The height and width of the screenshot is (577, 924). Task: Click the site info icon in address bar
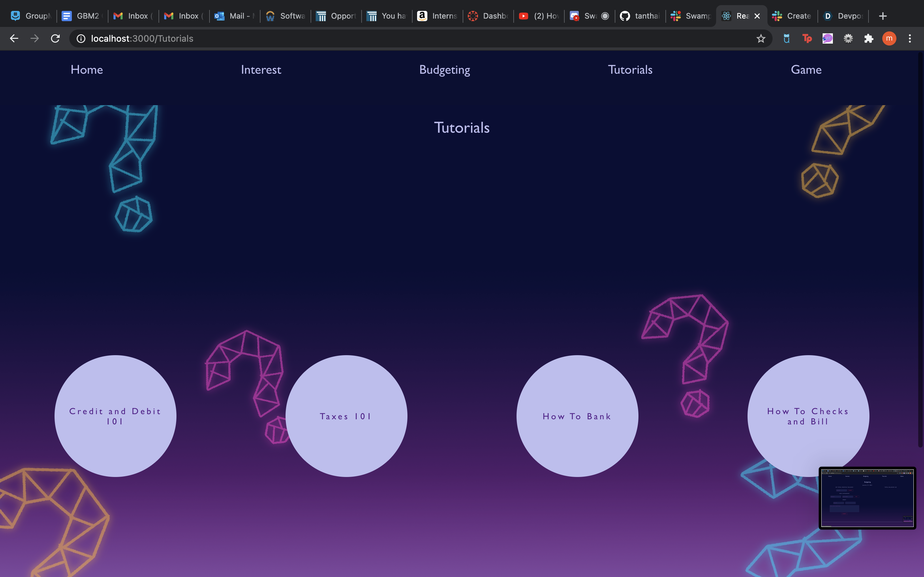[81, 38]
